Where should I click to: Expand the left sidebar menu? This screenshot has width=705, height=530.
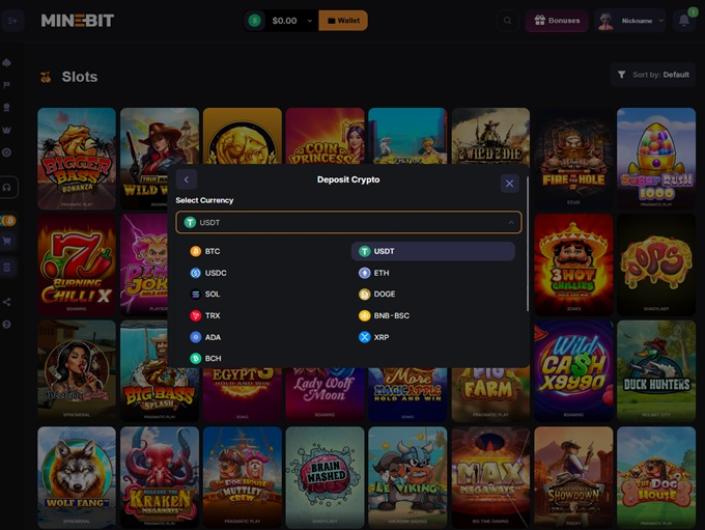(x=8, y=20)
